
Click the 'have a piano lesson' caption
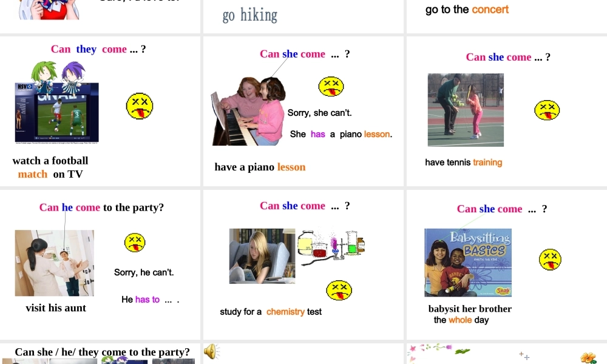tap(260, 167)
